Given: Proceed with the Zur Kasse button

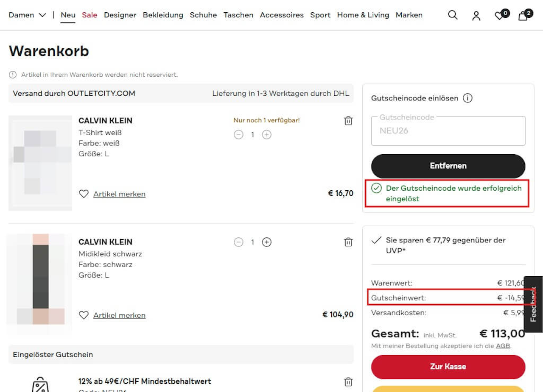Looking at the screenshot, I should pos(448,367).
